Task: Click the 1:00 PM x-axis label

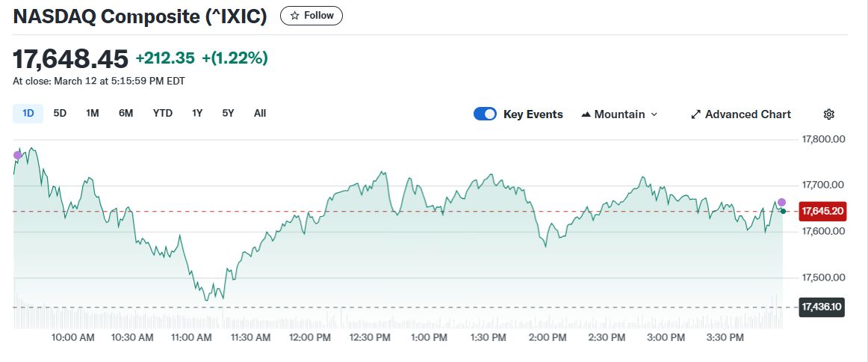Action: [x=429, y=337]
